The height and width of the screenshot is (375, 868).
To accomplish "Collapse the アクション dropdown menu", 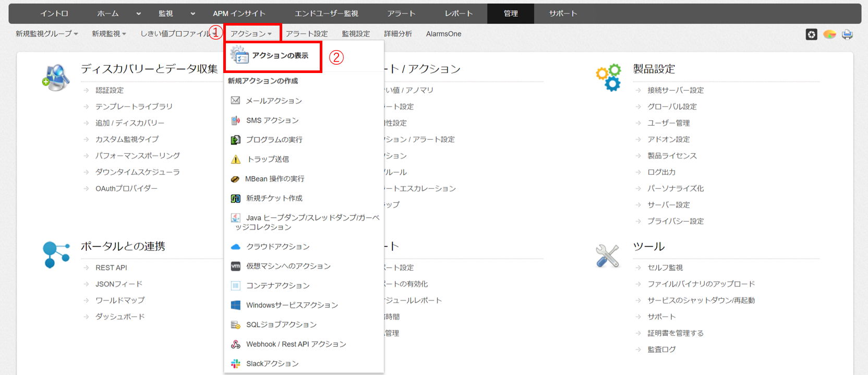I will pyautogui.click(x=251, y=34).
